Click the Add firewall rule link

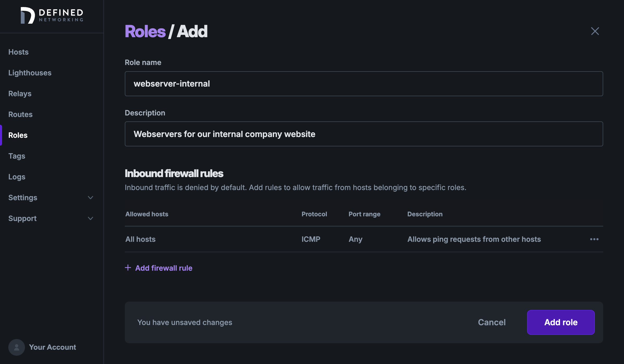tap(164, 268)
